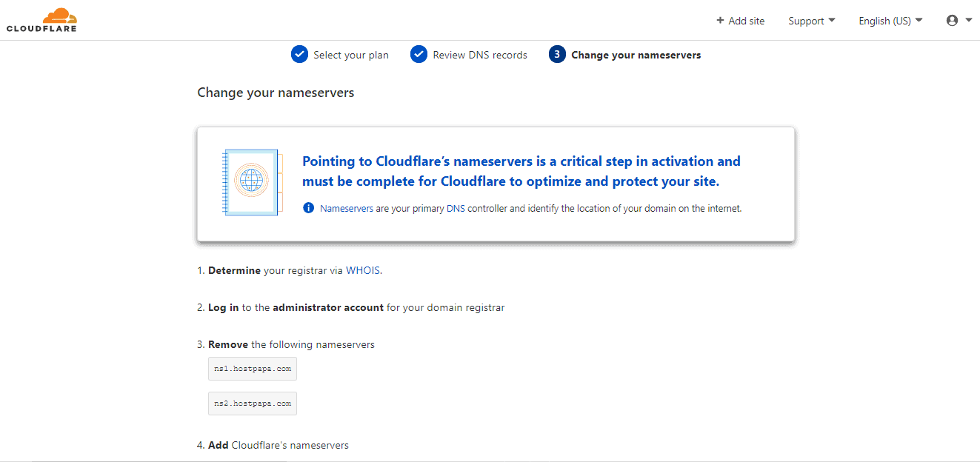Open the WHOIS link
Screen dimensions: 980x462
coord(363,270)
